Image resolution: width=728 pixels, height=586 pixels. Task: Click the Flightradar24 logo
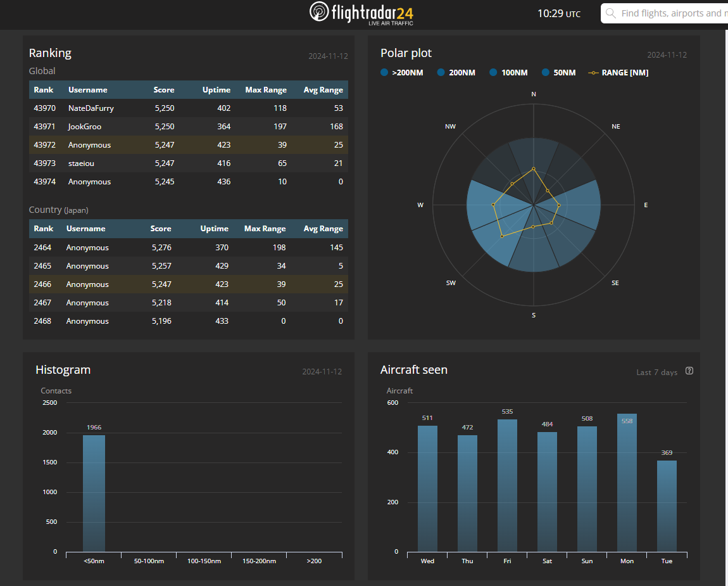point(361,13)
